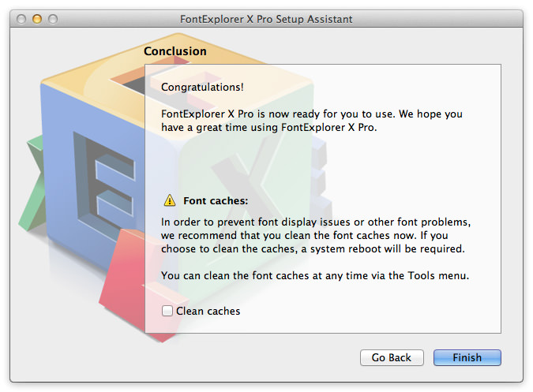Click the yellow warning triangle icon

(170, 200)
